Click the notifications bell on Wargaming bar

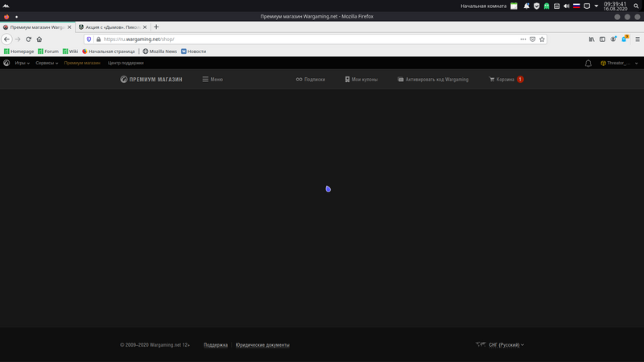tap(588, 63)
